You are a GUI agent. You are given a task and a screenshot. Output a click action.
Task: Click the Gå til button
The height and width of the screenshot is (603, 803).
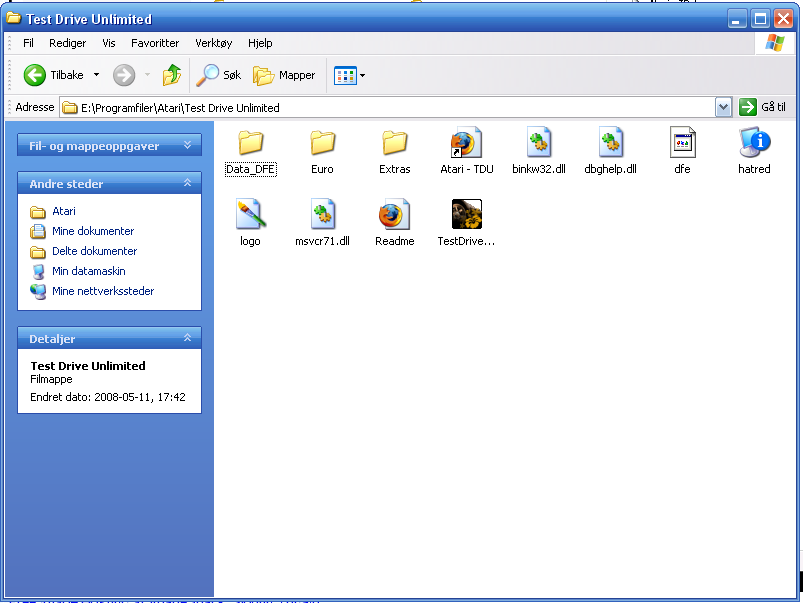(763, 107)
